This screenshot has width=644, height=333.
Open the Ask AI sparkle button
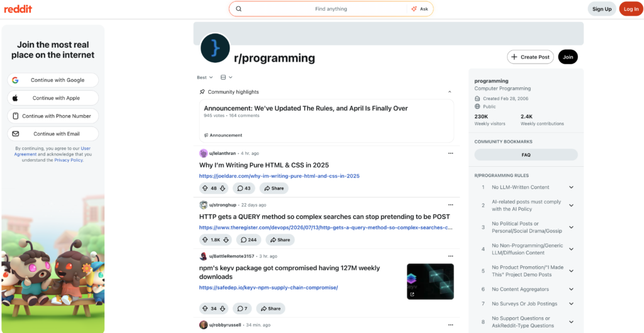(x=419, y=9)
